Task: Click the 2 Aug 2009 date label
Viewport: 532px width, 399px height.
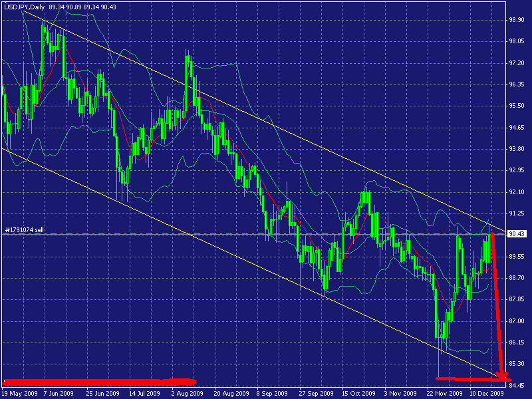Action: pos(187,394)
